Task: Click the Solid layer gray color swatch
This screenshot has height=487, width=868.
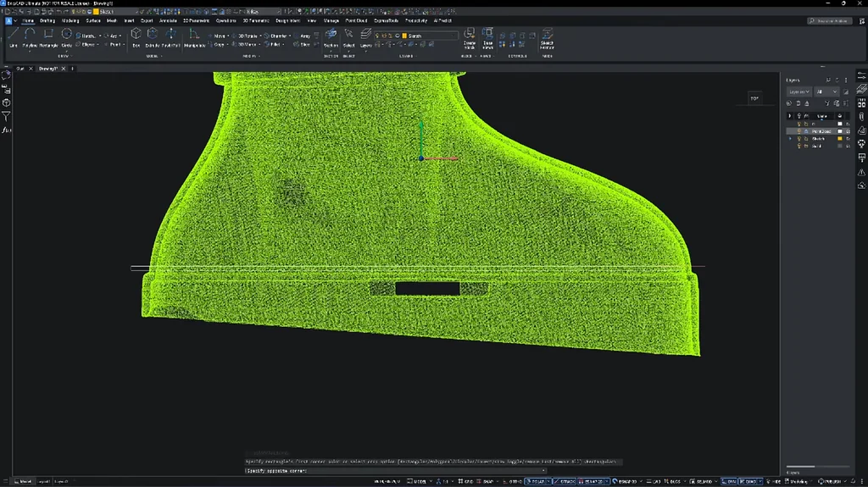Action: pyautogui.click(x=840, y=146)
